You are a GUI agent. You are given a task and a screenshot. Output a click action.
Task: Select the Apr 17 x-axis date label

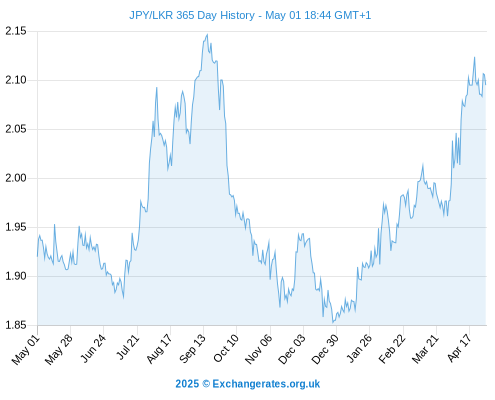(459, 348)
